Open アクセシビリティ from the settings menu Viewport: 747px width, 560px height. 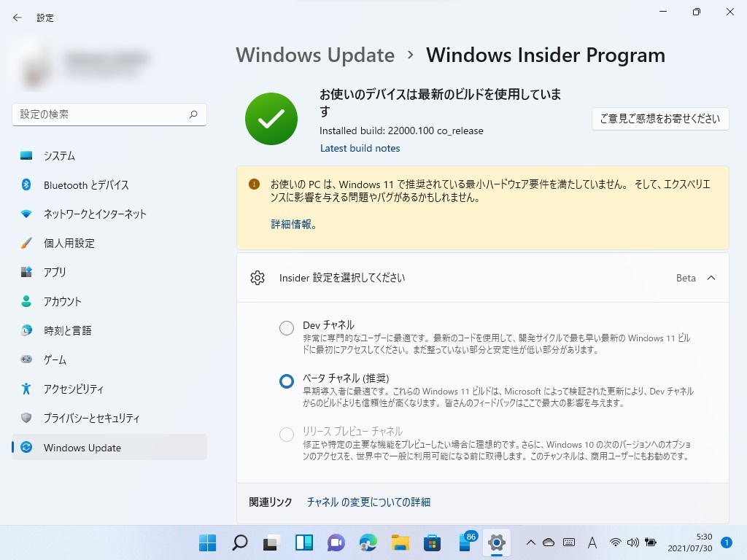pos(80,389)
